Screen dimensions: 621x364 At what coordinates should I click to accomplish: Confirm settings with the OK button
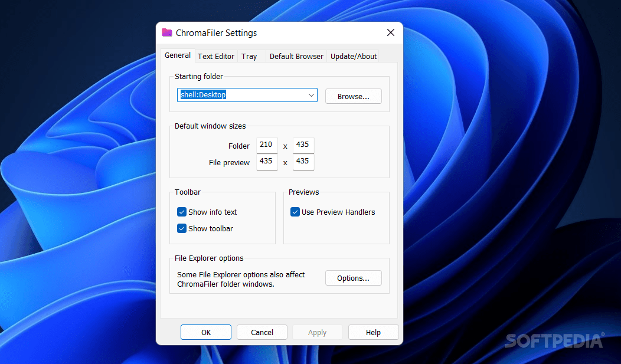pos(206,332)
